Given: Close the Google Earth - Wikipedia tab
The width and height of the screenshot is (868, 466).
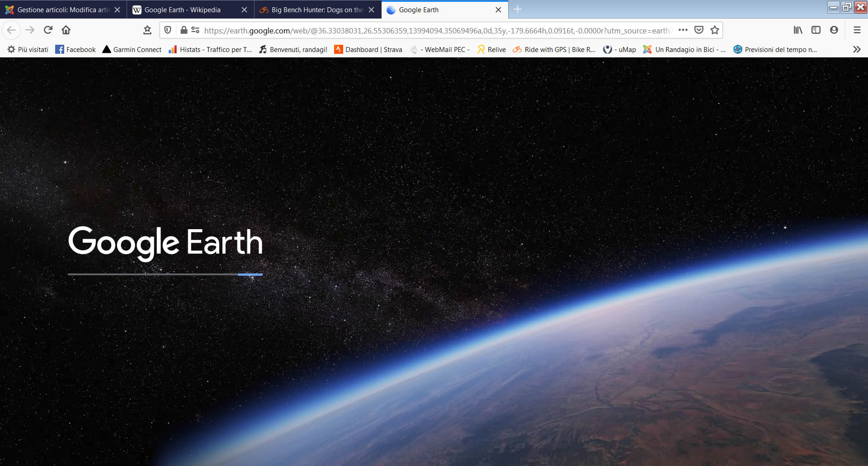Looking at the screenshot, I should pos(244,9).
